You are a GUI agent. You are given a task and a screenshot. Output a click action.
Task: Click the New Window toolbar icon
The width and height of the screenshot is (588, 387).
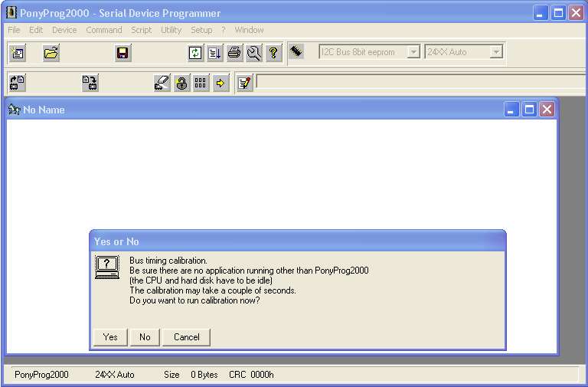click(x=17, y=53)
